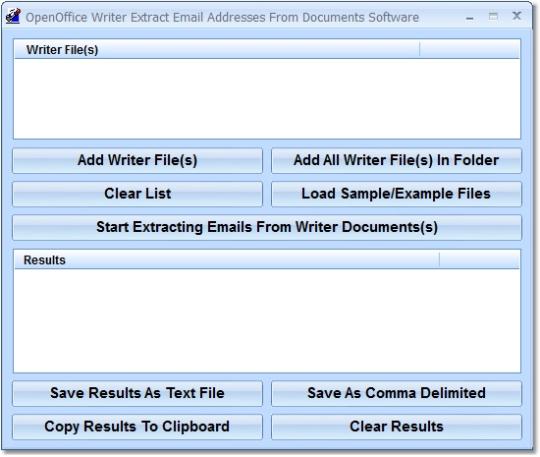Click the Add Writer File(s) button
The width and height of the screenshot is (540, 457).
[x=137, y=160]
